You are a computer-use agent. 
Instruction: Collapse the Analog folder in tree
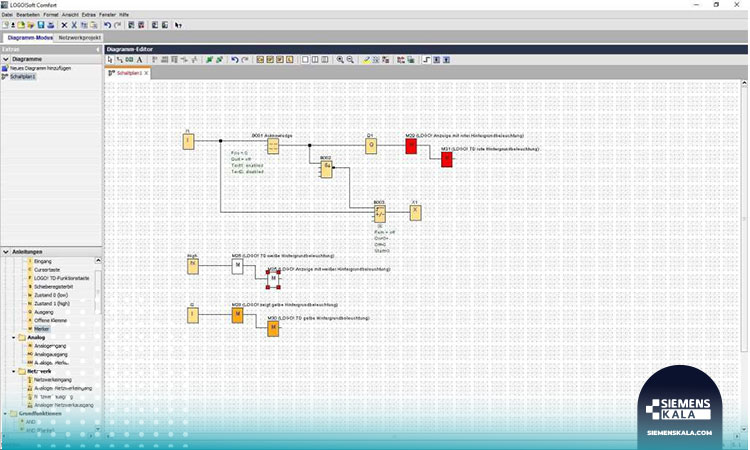(x=13, y=338)
